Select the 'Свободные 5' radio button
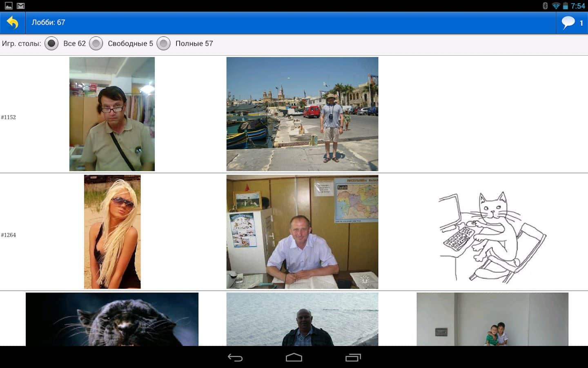This screenshot has width=588, height=368. click(96, 43)
